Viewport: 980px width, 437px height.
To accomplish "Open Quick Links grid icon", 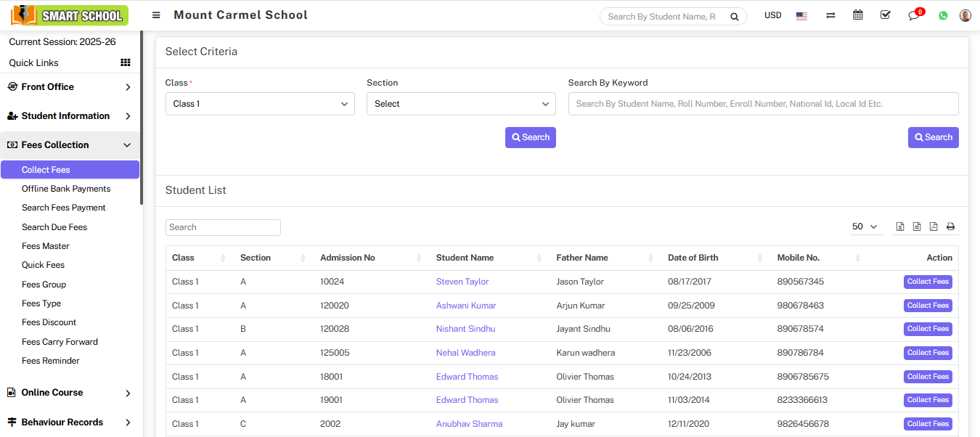I will pyautogui.click(x=126, y=63).
